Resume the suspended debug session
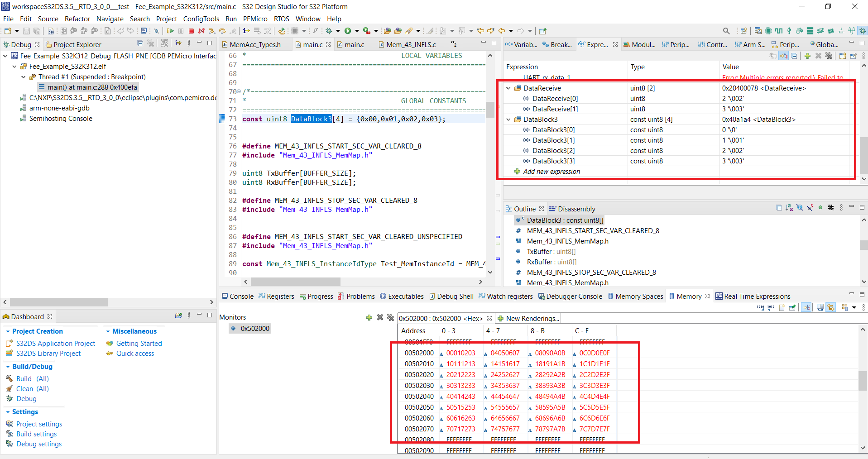Screen dimensions: 868x459 click(x=171, y=30)
